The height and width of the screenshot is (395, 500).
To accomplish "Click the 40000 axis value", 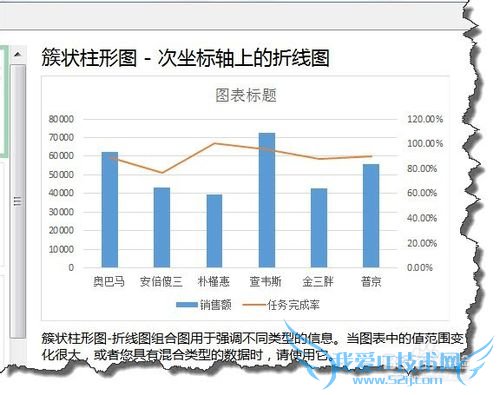I will [61, 193].
